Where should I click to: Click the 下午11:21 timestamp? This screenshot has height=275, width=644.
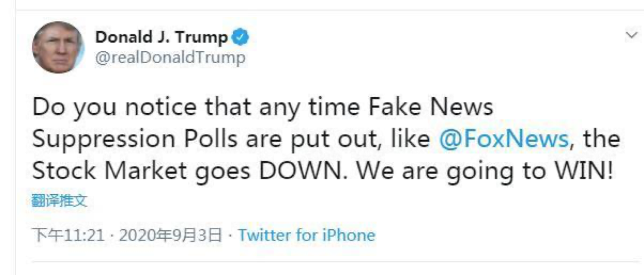coord(68,235)
